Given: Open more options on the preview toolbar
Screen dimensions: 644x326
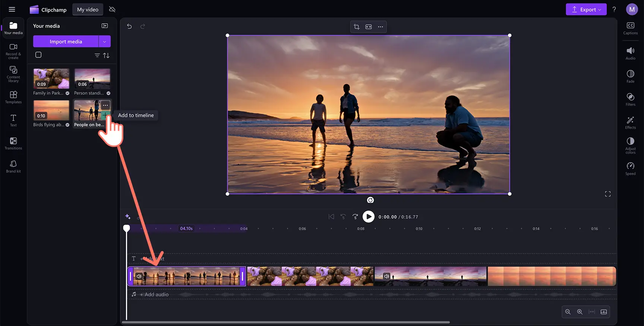Looking at the screenshot, I should pos(381,27).
